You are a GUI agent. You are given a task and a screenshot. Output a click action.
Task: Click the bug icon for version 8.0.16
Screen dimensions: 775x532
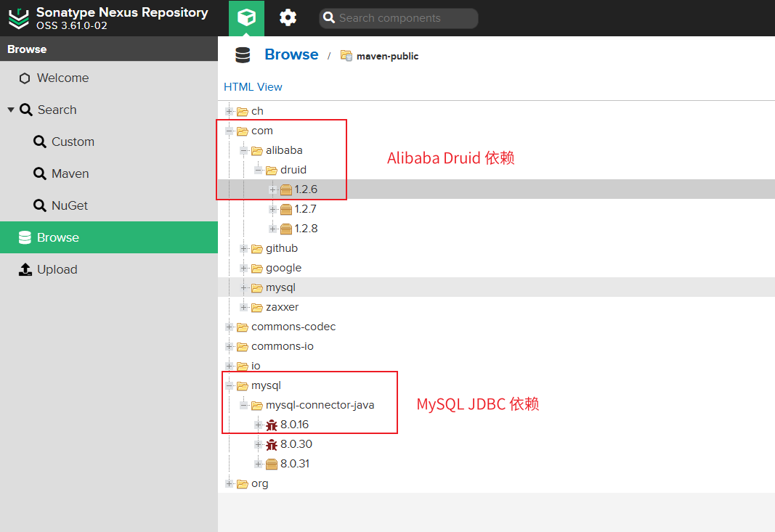coord(272,425)
